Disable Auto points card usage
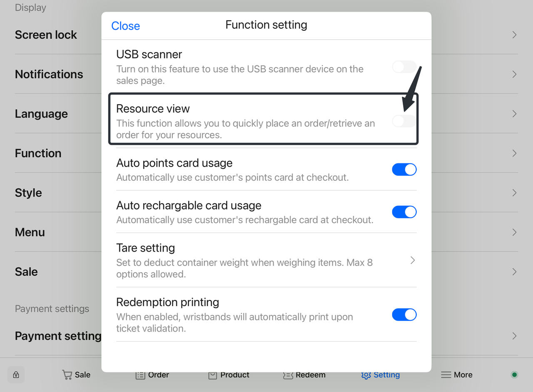Screen dimensions: 533x392 [x=404, y=170]
